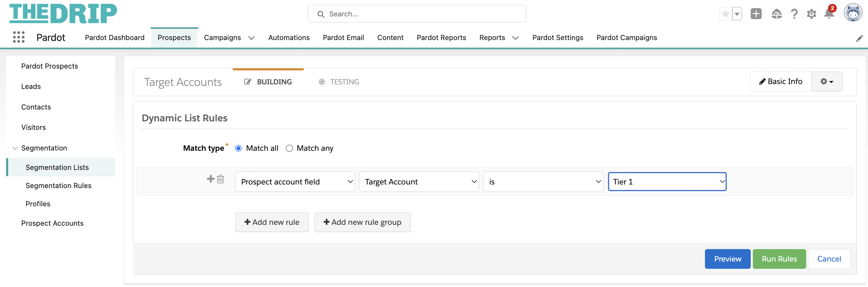Switch to the TESTING tab
This screenshot has width=868, height=287.
pyautogui.click(x=339, y=82)
